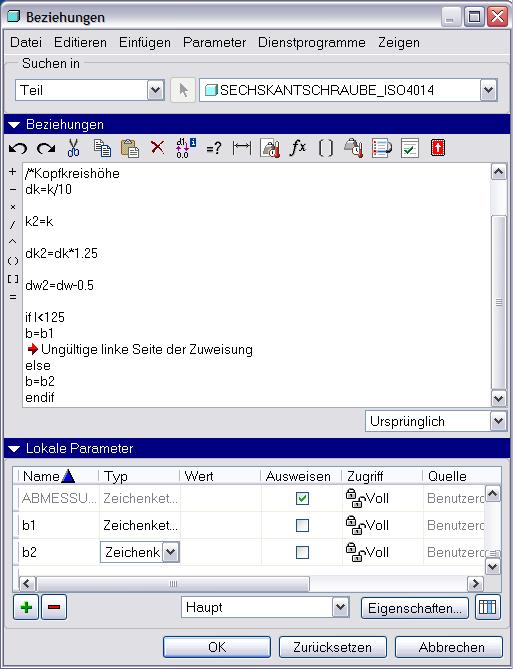Image resolution: width=514 pixels, height=669 pixels.
Task: Open the Einfügen menu
Action: 145,43
